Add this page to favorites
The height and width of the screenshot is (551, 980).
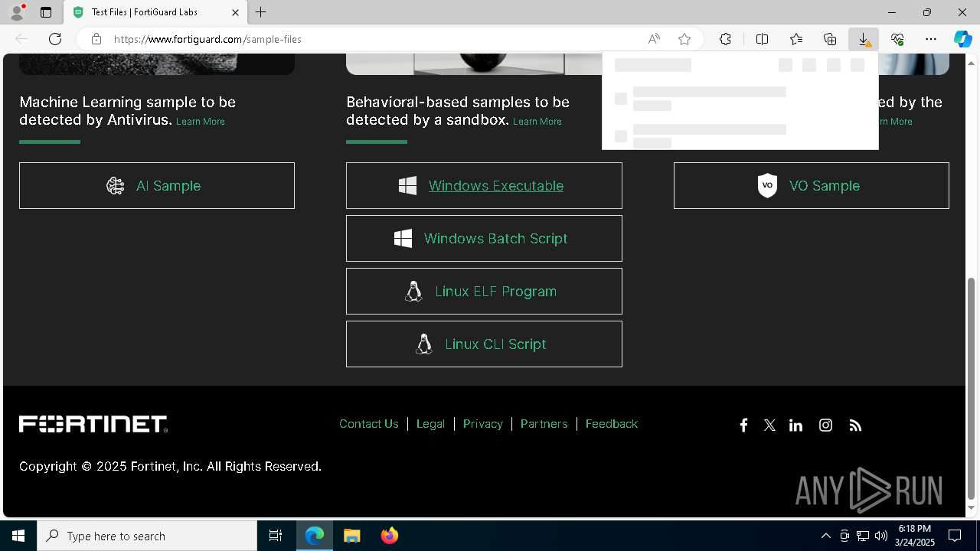pos(684,39)
